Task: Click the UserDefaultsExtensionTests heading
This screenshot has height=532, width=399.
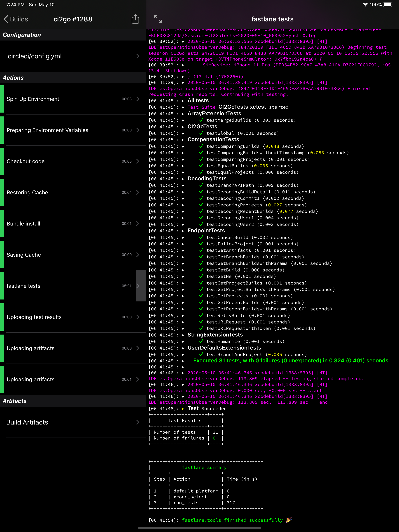Action: (x=224, y=348)
